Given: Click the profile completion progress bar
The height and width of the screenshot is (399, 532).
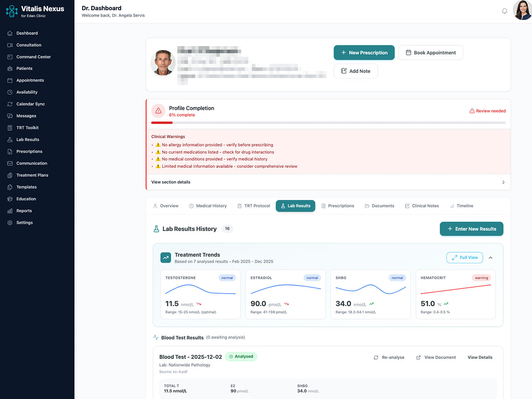Looking at the screenshot, I should (x=328, y=123).
